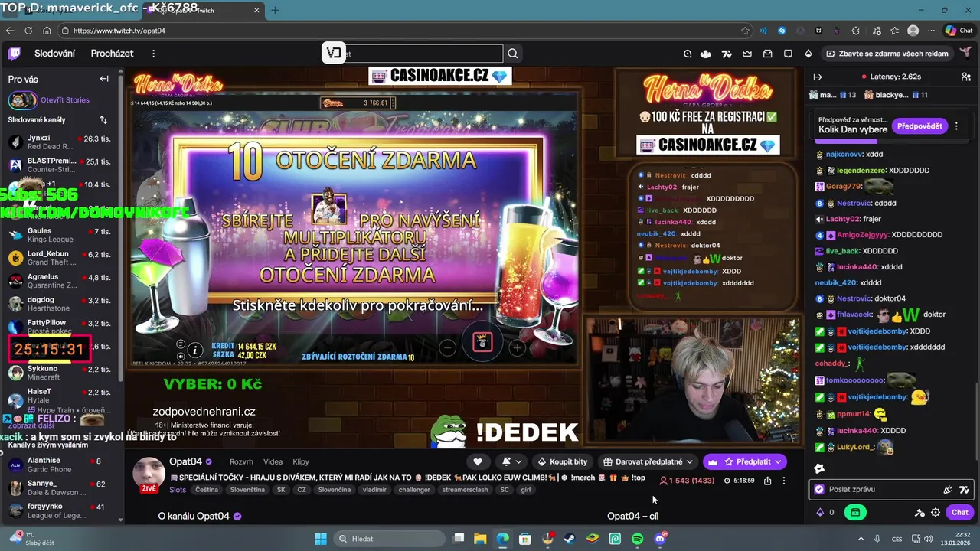Open the emote picker in chat input
The height and width of the screenshot is (551, 980).
coord(949,490)
